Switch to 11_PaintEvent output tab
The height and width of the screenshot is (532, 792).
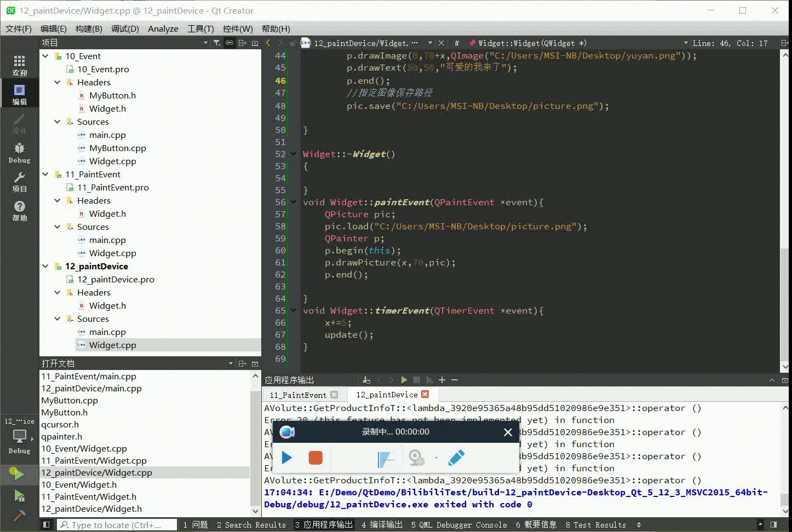click(x=297, y=395)
